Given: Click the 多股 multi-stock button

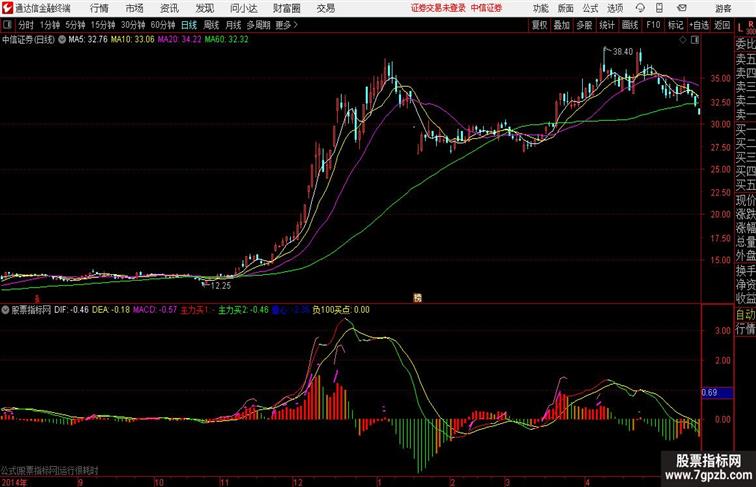Looking at the screenshot, I should coord(584,25).
